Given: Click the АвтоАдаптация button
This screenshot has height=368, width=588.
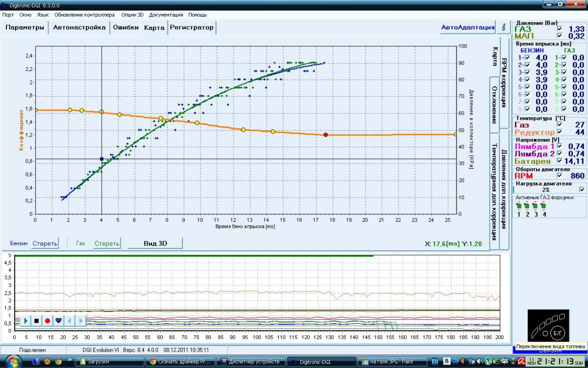Looking at the screenshot, I should [468, 27].
